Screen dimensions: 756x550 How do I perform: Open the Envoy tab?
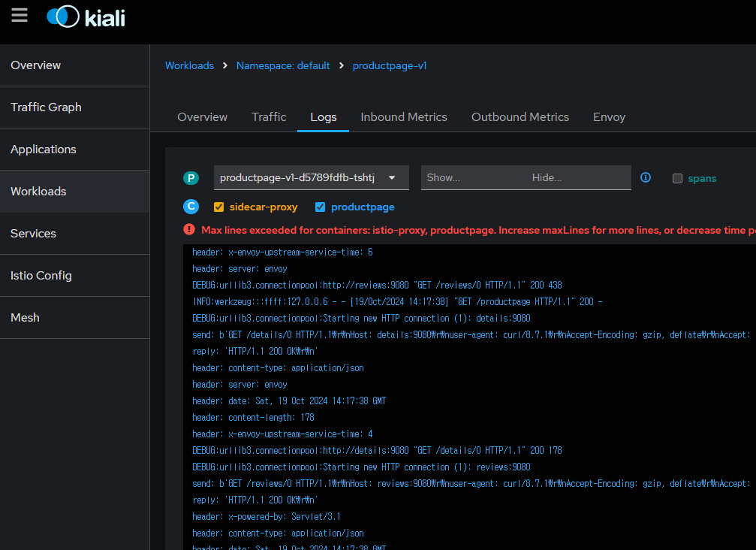[609, 117]
